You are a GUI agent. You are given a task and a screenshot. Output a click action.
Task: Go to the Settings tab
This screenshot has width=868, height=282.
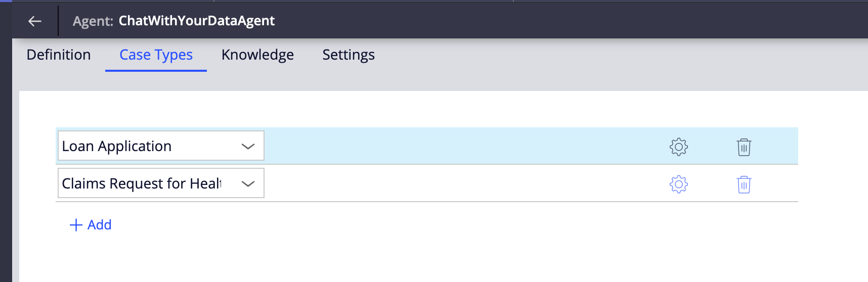click(349, 55)
